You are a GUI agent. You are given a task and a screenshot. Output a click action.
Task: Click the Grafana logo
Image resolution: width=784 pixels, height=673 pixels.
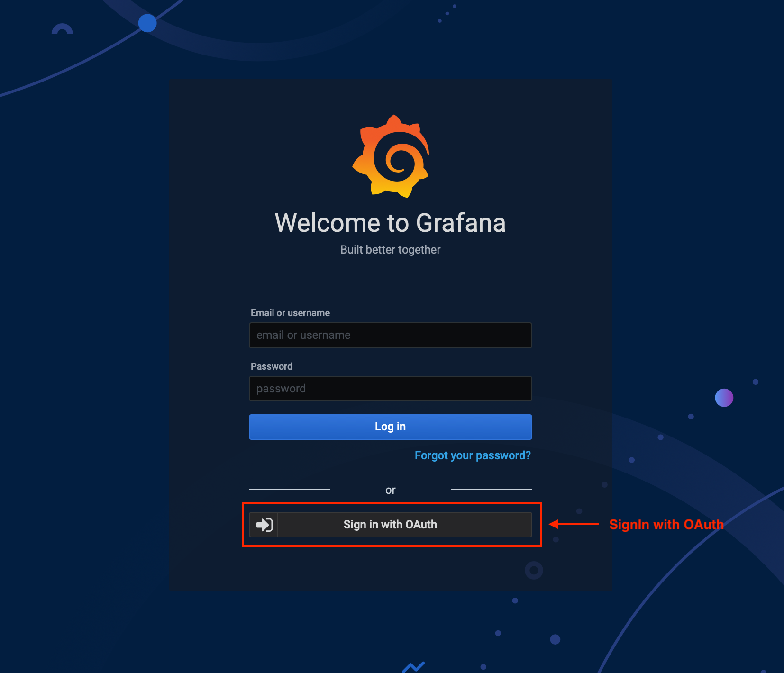coord(391,156)
